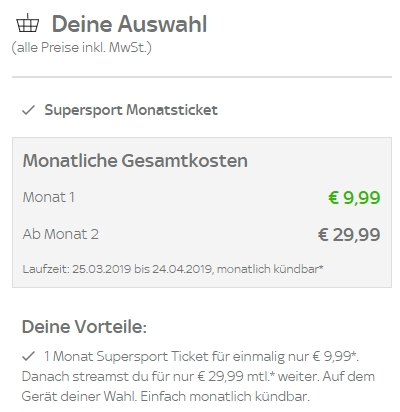Viewport: 400px width, 412px height.
Task: Click the shopping basket icon
Action: coord(28,23)
